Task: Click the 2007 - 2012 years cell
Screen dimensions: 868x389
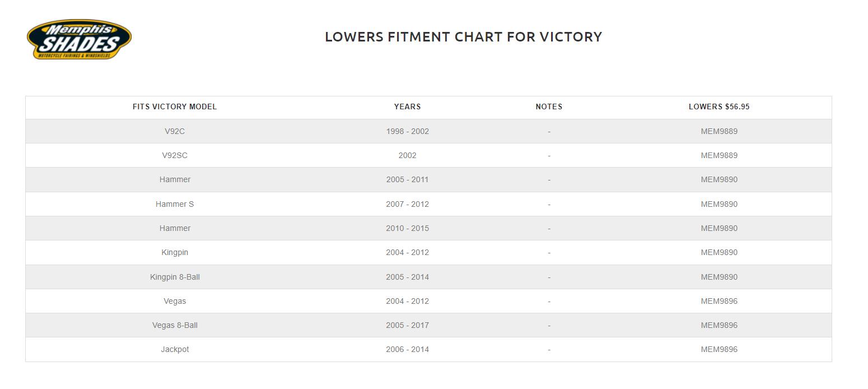Action: [407, 204]
